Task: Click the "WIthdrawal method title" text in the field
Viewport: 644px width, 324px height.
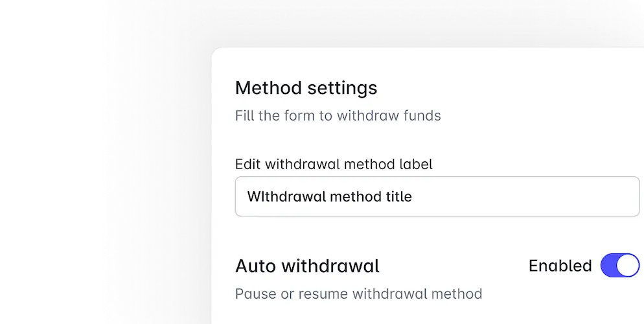Action: (x=329, y=196)
